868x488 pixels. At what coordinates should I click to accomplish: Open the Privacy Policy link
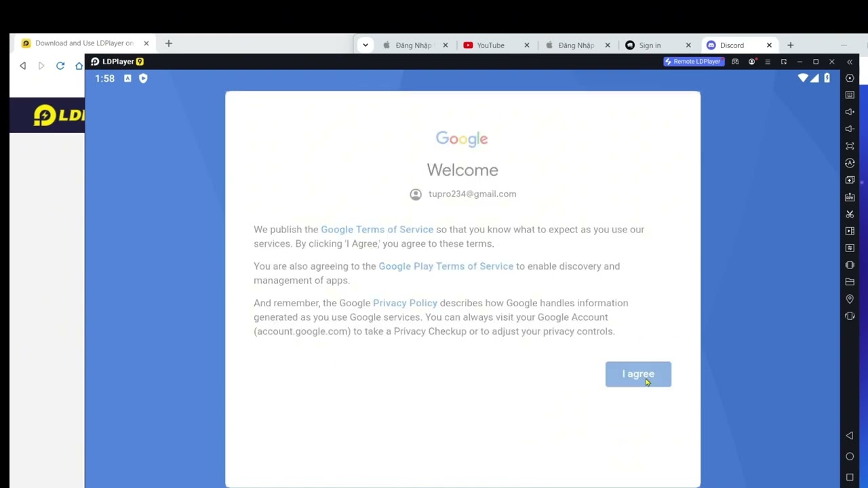point(405,303)
